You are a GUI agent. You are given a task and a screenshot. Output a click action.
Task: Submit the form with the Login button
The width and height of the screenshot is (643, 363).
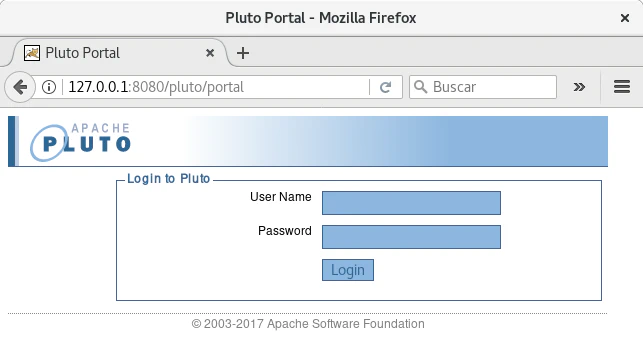pos(348,270)
